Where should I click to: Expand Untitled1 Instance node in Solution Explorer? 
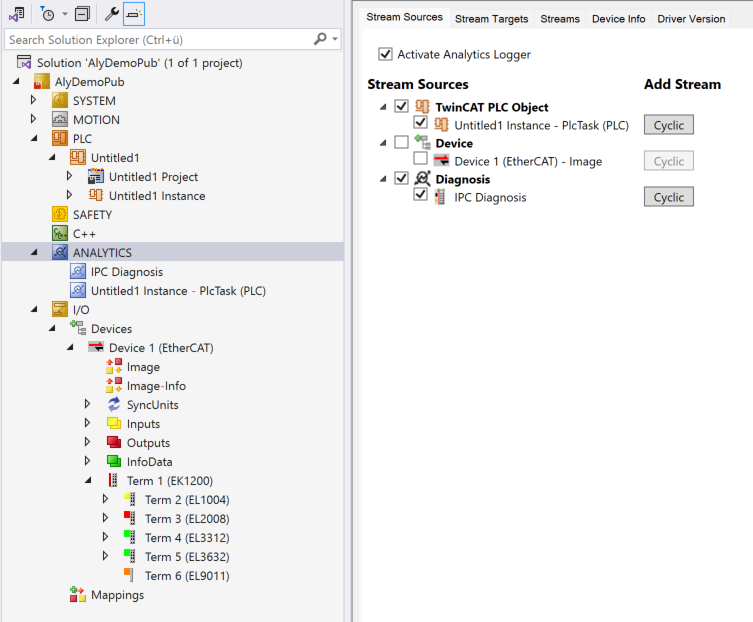coord(69,195)
